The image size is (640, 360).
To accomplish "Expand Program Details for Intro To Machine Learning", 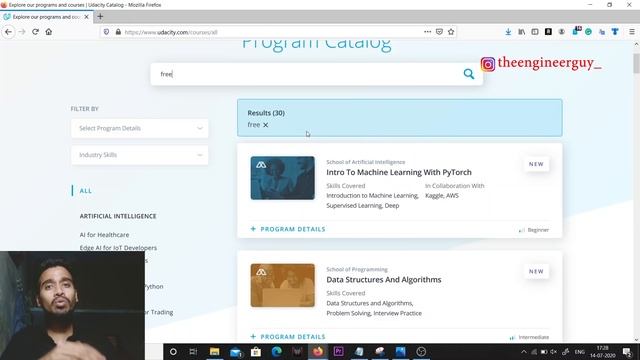I will [x=288, y=229].
